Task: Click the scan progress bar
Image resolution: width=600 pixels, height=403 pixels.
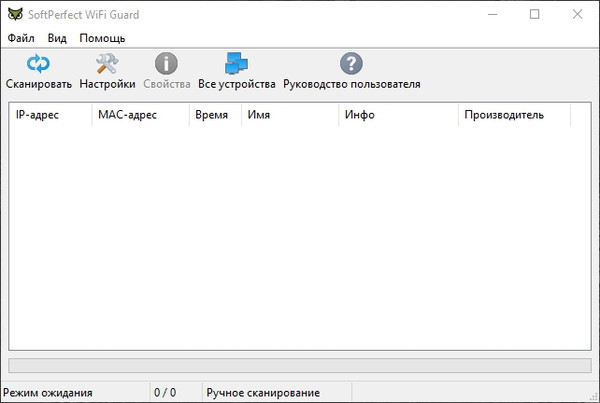Action: [299, 366]
